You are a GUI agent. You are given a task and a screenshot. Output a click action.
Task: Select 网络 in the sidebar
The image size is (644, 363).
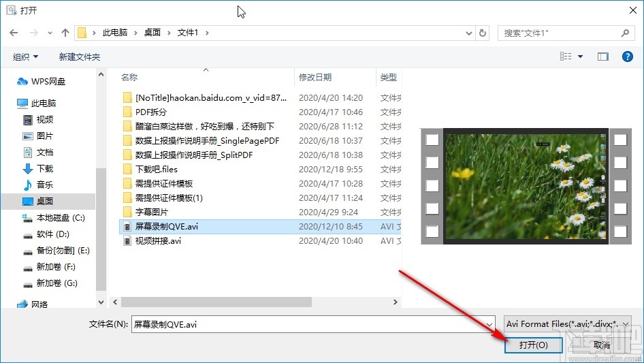(x=33, y=304)
